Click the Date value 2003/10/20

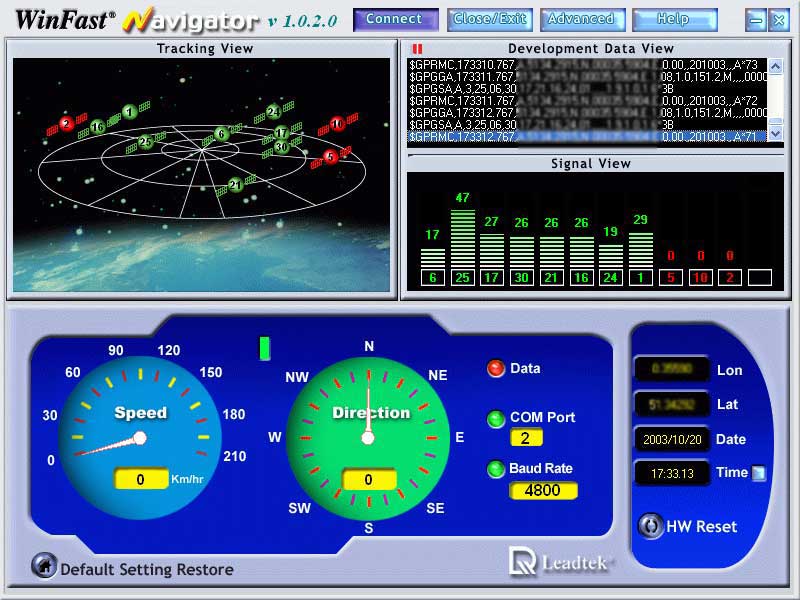pyautogui.click(x=672, y=439)
